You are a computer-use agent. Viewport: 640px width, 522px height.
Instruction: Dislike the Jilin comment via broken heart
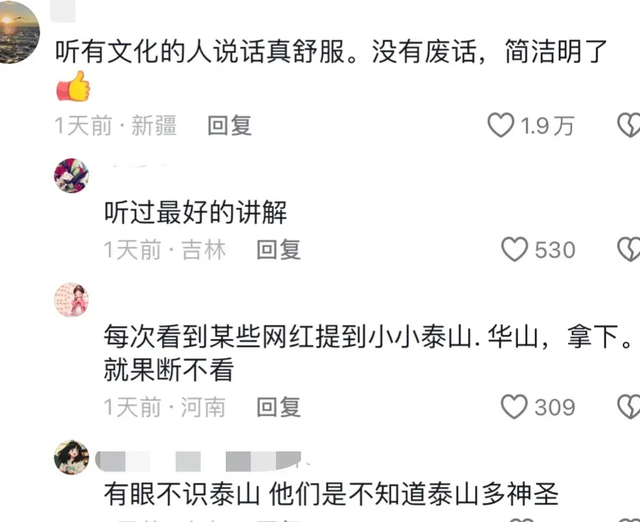(629, 249)
